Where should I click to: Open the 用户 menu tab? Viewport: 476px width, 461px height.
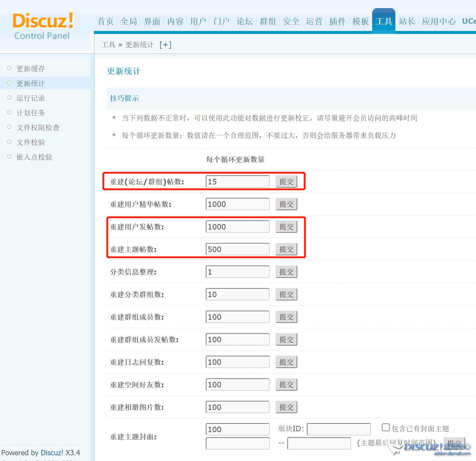pos(198,21)
